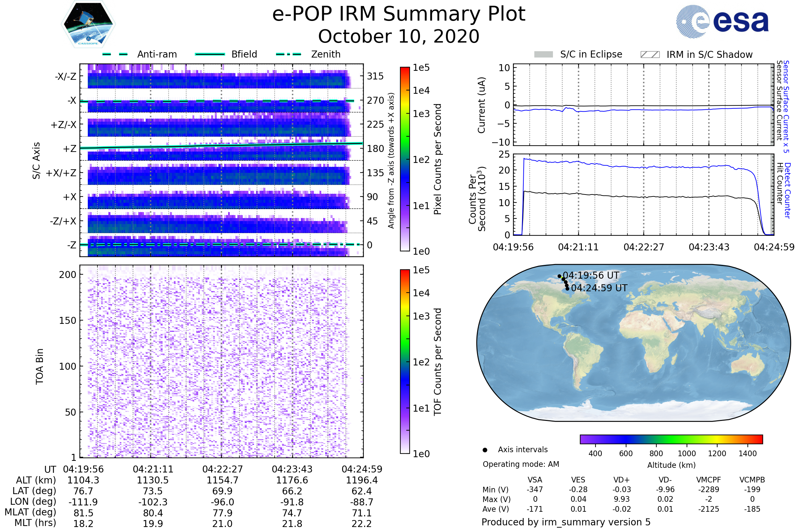The height and width of the screenshot is (532, 798).
Task: Click the IRM in S/C Shadow hatched legend box
Action: [650, 55]
